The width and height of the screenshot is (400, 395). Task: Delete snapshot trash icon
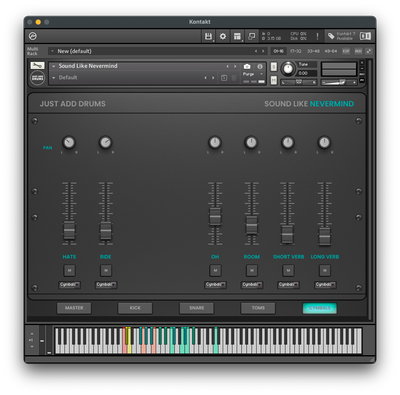(234, 78)
